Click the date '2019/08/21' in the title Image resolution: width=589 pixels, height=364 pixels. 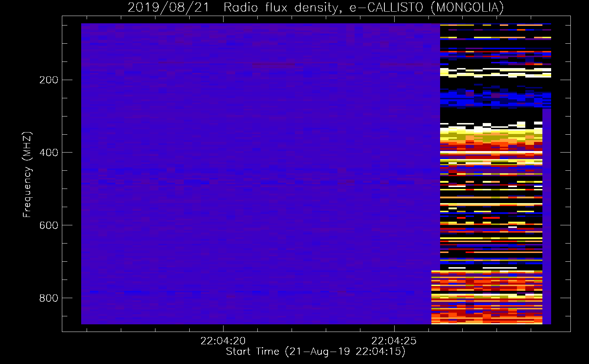point(169,7)
